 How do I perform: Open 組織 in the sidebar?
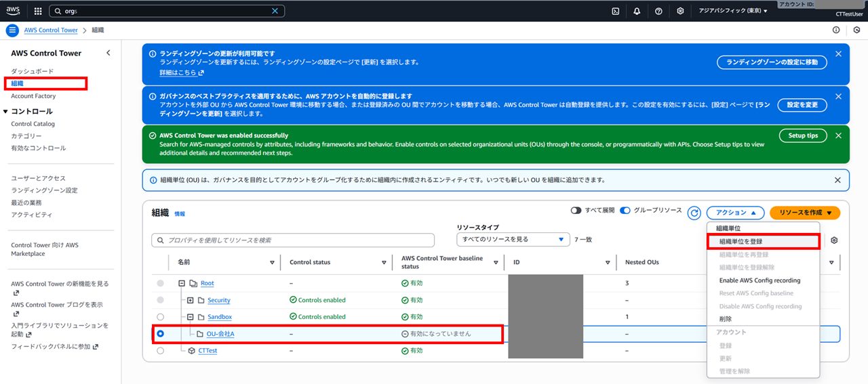[x=17, y=83]
